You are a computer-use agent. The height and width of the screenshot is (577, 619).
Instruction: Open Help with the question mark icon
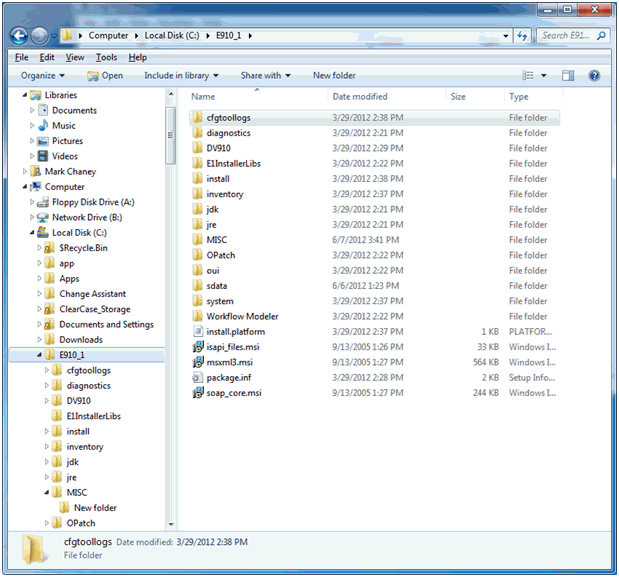tap(594, 75)
